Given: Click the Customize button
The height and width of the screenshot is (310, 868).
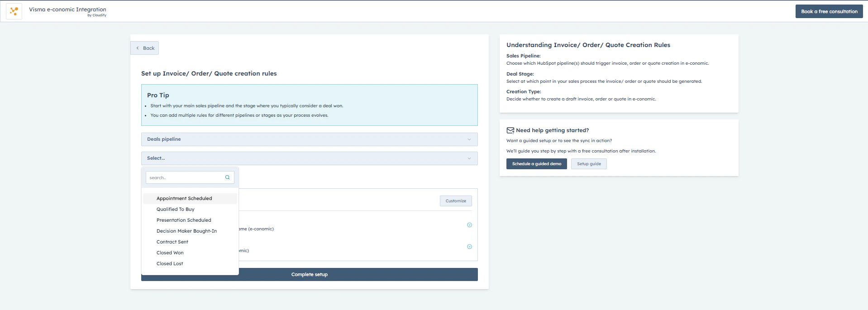Looking at the screenshot, I should 456,201.
